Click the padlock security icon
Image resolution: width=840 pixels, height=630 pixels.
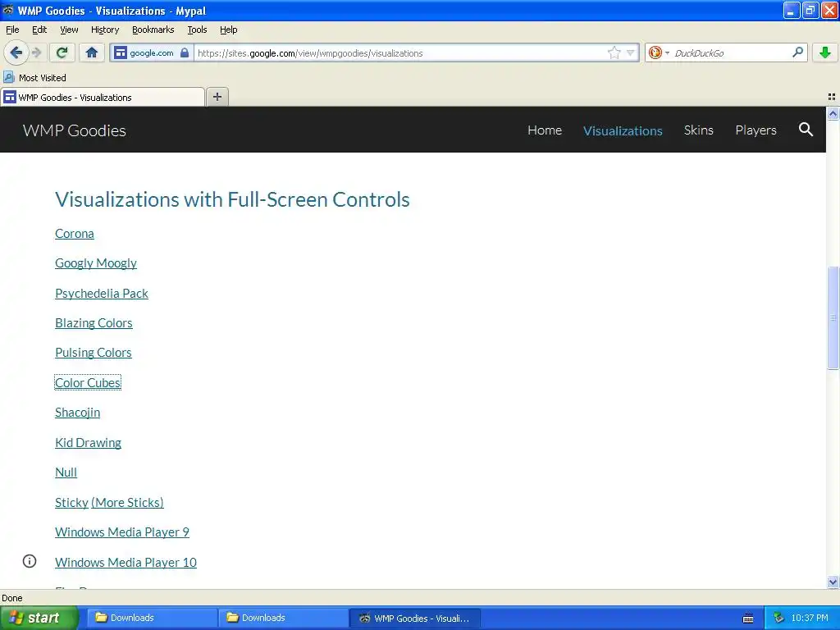pyautogui.click(x=185, y=52)
